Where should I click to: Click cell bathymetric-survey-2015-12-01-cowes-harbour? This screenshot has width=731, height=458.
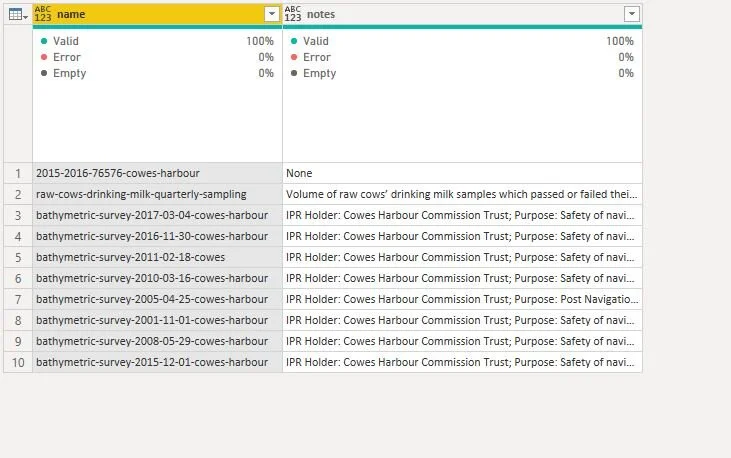coord(157,362)
